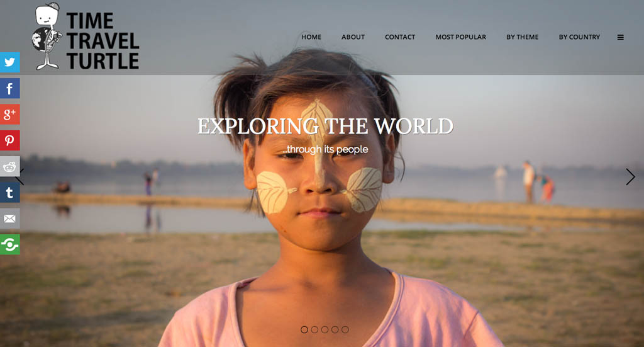Advance to the next slide with right arrow
644x347 pixels.
(630, 177)
